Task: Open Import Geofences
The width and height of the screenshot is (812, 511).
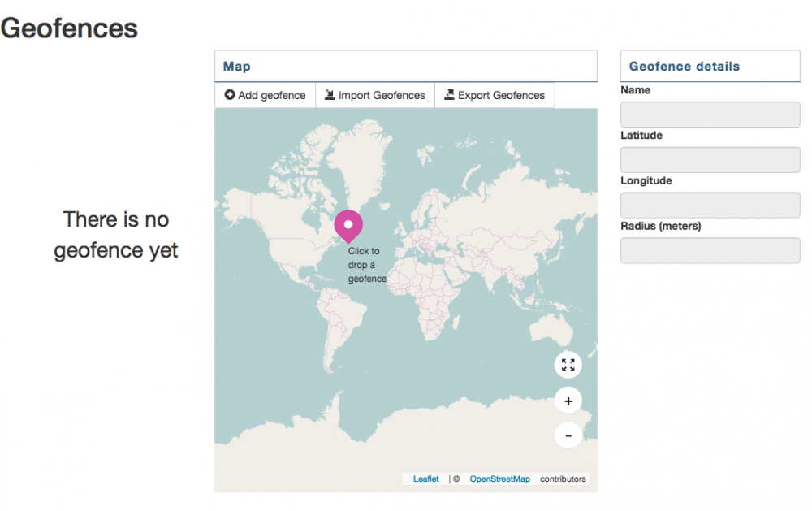Action: tap(375, 95)
